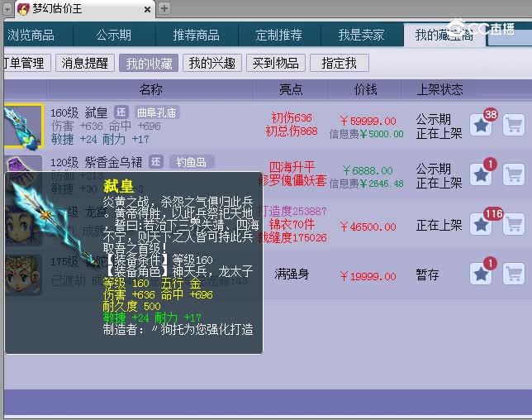The width and height of the screenshot is (532, 420).
Task: Click 亮点 column header
Action: [x=291, y=89]
